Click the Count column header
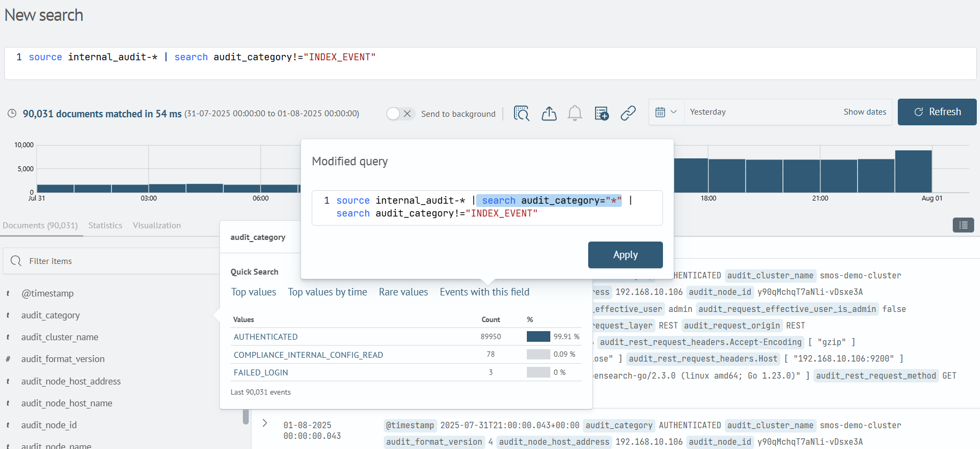The width and height of the screenshot is (980, 449). [491, 319]
